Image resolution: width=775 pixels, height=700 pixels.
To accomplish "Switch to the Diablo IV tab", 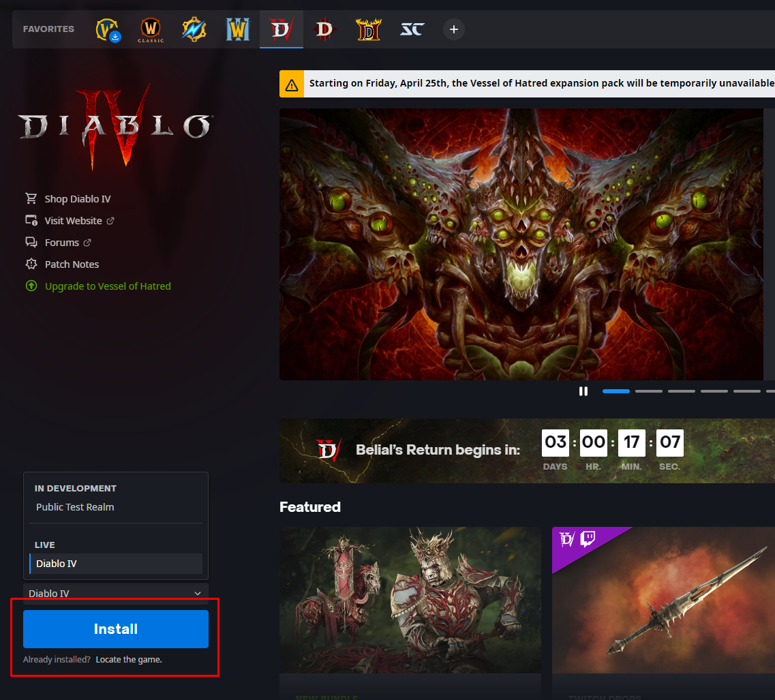I will click(282, 29).
